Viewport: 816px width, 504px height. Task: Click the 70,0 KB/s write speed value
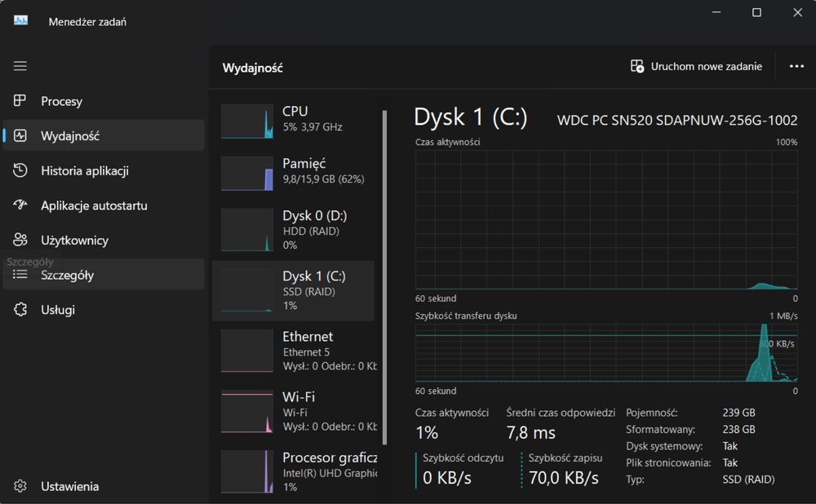tap(564, 477)
